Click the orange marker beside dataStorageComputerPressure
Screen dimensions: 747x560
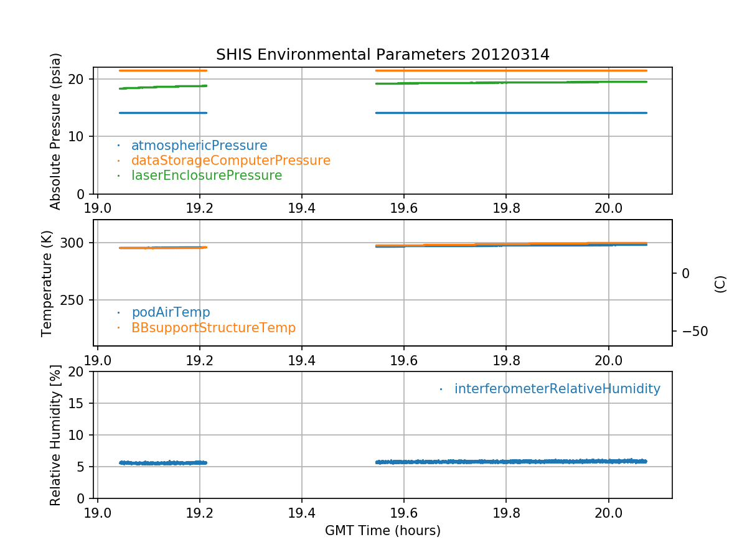118,161
